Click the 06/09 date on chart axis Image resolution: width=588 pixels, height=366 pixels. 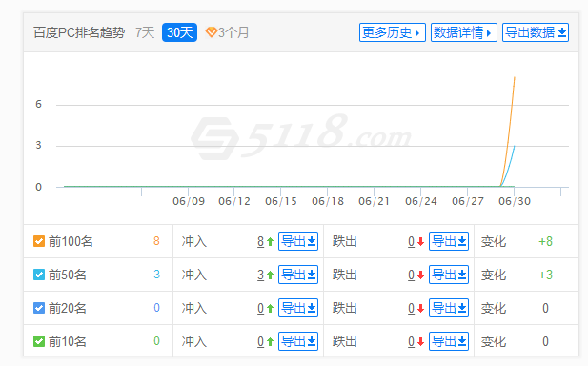point(189,201)
